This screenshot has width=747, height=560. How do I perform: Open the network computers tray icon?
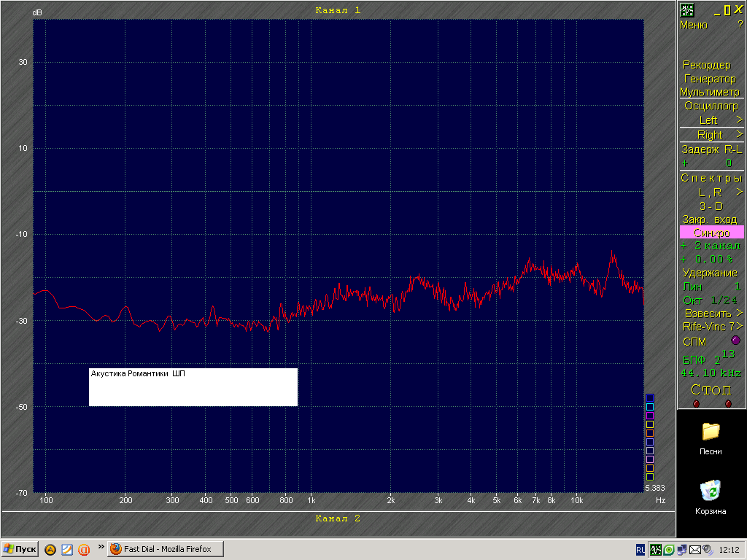tap(682, 550)
